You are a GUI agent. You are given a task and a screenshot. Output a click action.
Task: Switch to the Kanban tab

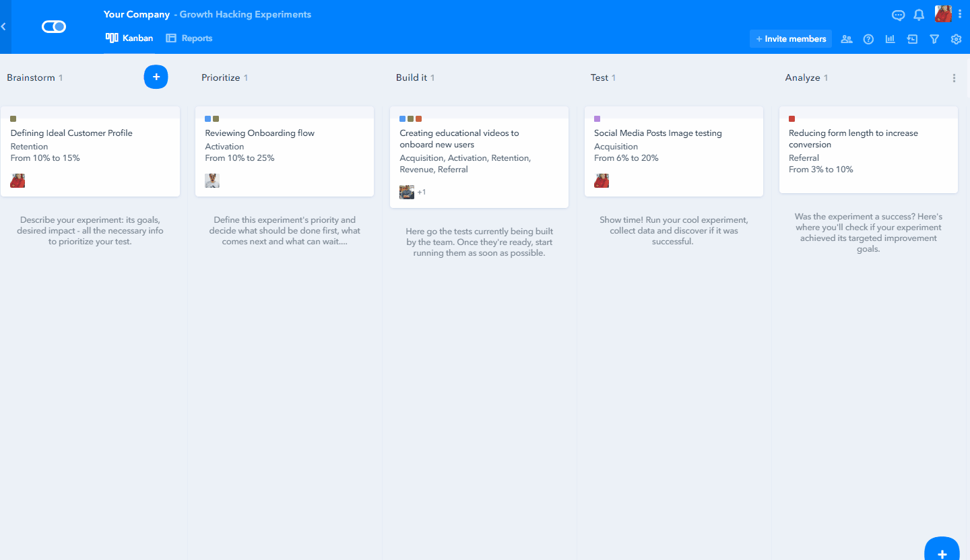click(x=130, y=38)
